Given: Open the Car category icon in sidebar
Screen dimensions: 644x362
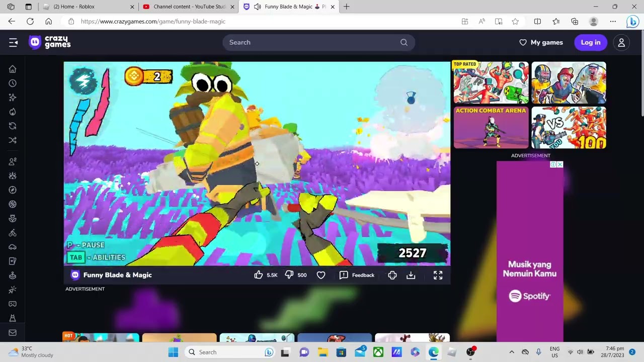Looking at the screenshot, I should (x=13, y=247).
